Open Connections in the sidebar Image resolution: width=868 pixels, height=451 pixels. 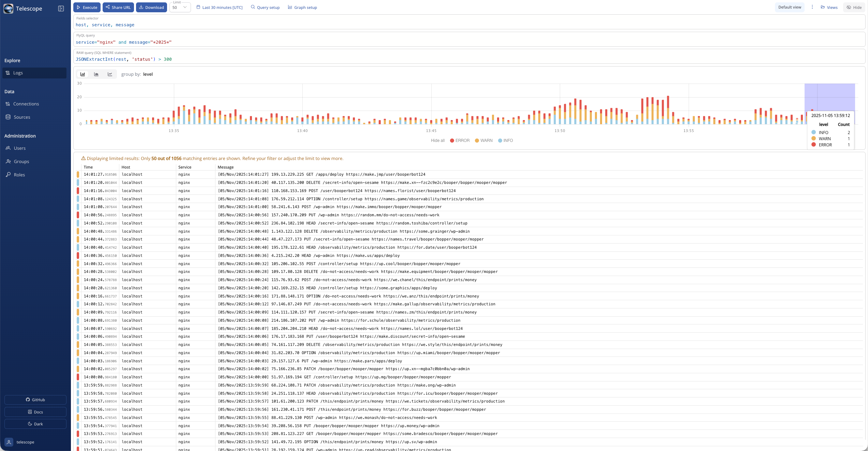[26, 104]
